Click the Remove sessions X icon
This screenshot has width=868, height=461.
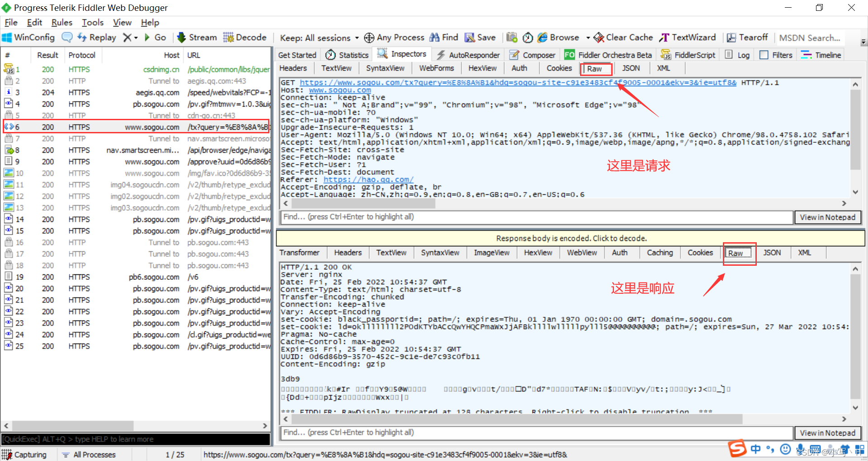128,38
